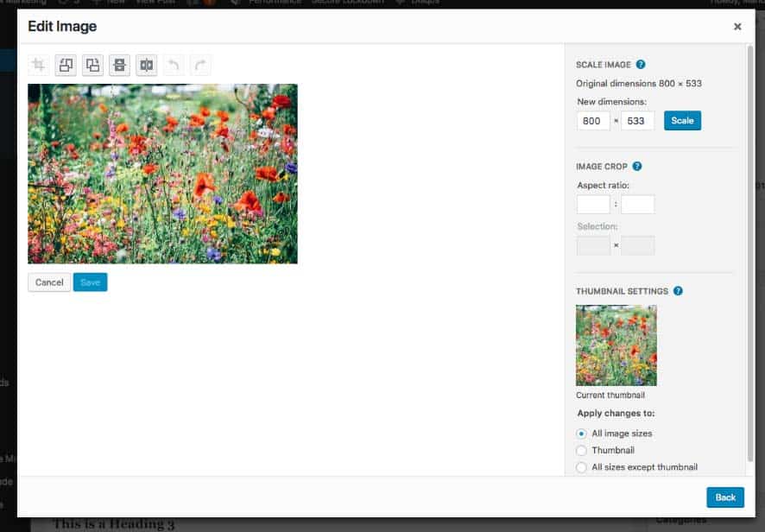Open Scale Image help icon
The width and height of the screenshot is (765, 532).
(x=641, y=65)
